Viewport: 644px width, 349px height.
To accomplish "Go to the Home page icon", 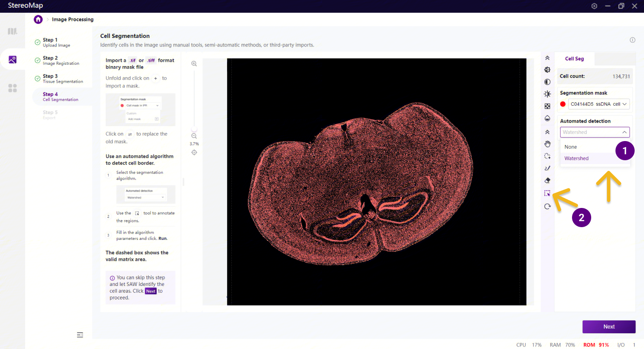I will (38, 19).
